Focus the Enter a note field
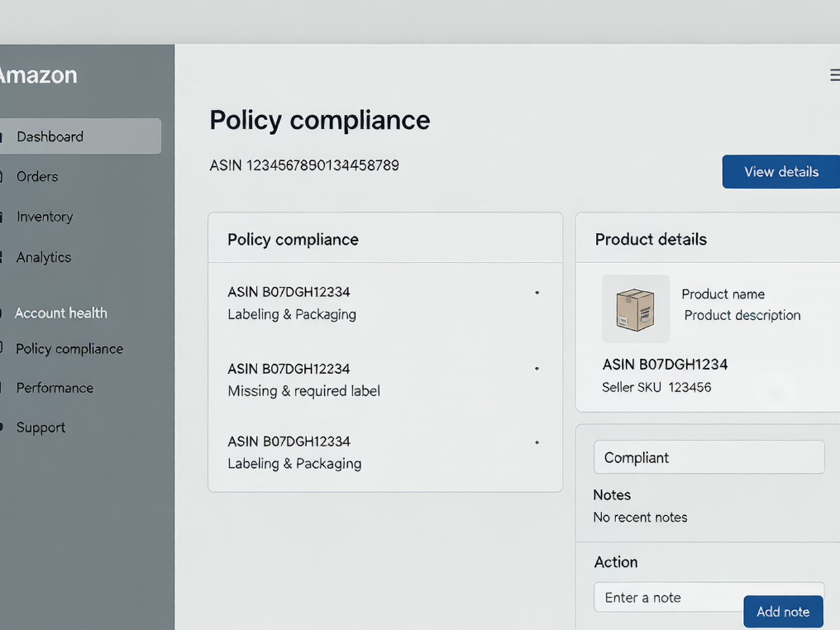This screenshot has height=630, width=840. [669, 597]
